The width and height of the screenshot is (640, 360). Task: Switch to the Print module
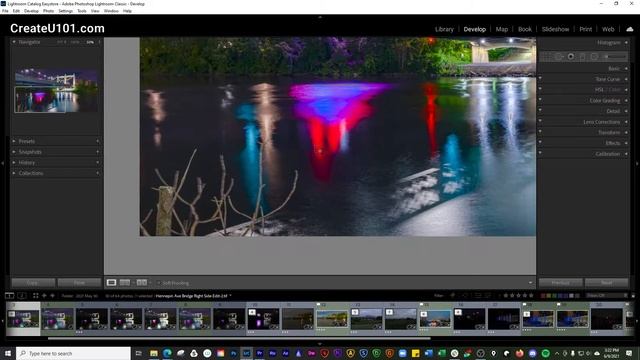[x=585, y=29]
